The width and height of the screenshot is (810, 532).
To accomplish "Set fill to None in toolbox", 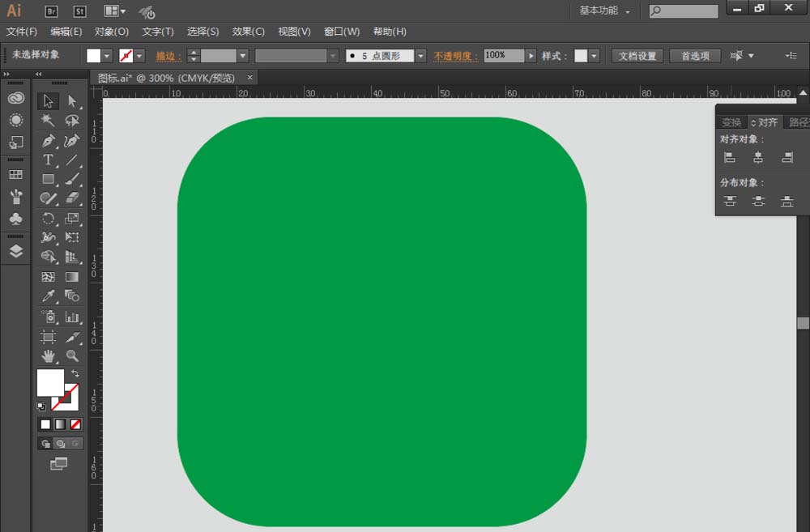I will pos(75,424).
